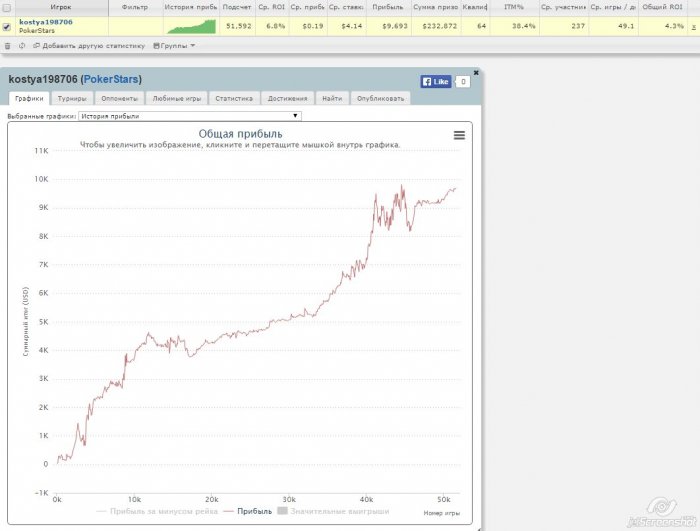Click the x remove link at row end
The image size is (700, 531).
(x=694, y=27)
